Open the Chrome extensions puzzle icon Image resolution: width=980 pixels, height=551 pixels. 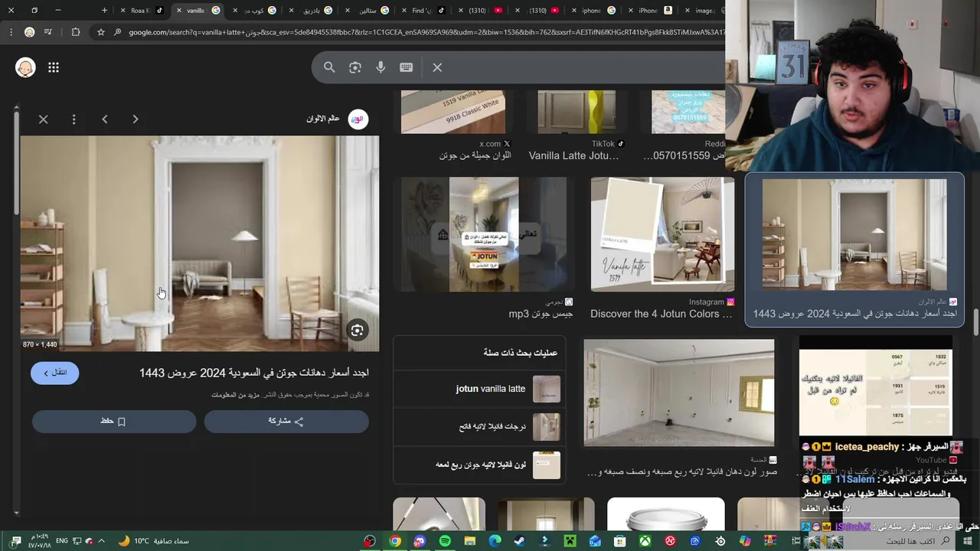tap(75, 32)
